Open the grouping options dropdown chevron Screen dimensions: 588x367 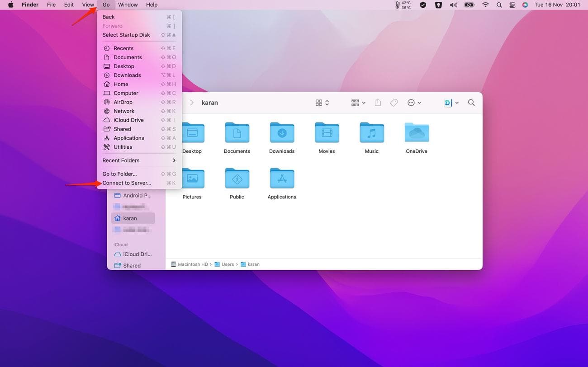(364, 103)
